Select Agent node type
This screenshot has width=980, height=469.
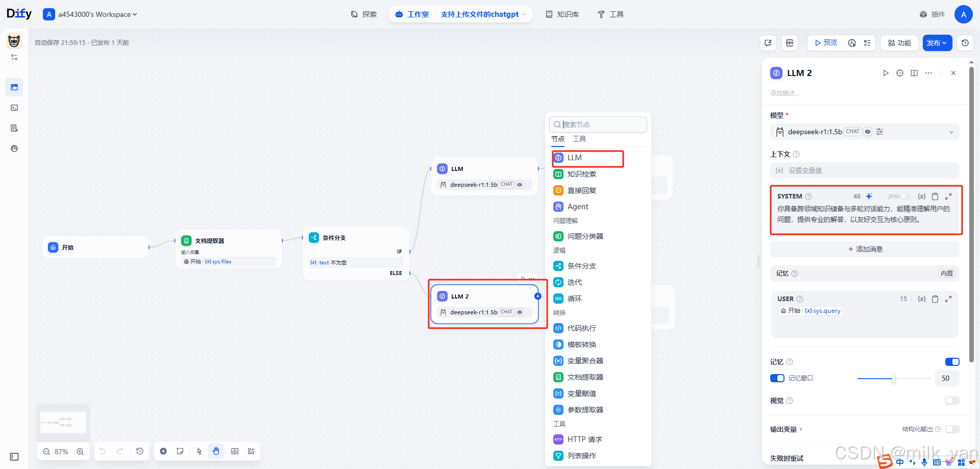(x=598, y=207)
